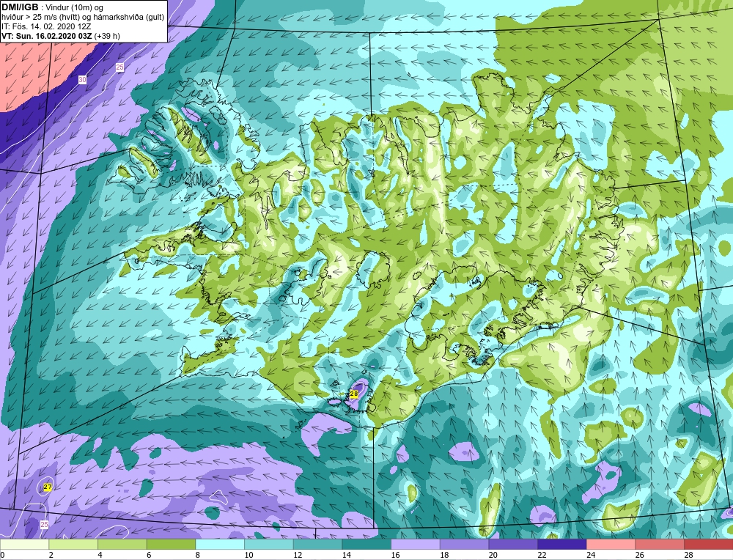Pick the legend swatch between 10 and 12
Viewport: 733px width, 560px height.
click(269, 545)
